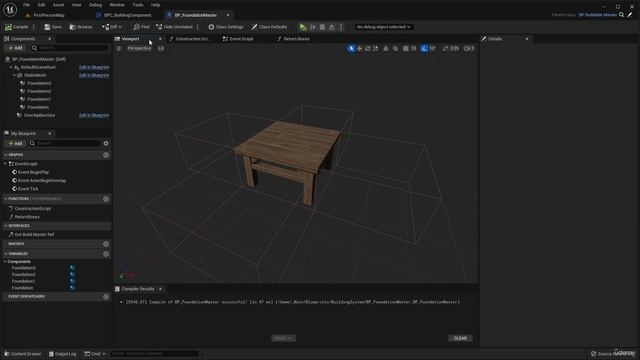This screenshot has width=640, height=360.
Task: Open the rotation snap angle value dropdown
Action: coord(432,49)
